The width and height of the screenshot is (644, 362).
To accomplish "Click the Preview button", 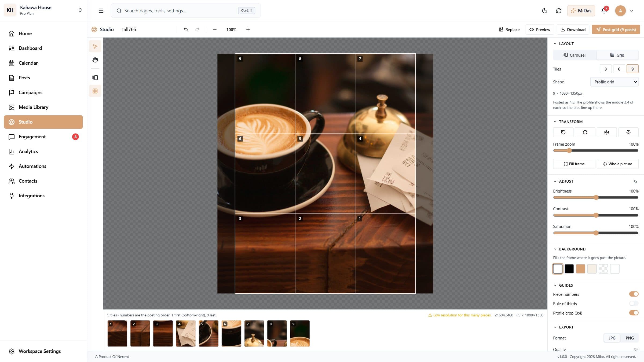I will (540, 29).
